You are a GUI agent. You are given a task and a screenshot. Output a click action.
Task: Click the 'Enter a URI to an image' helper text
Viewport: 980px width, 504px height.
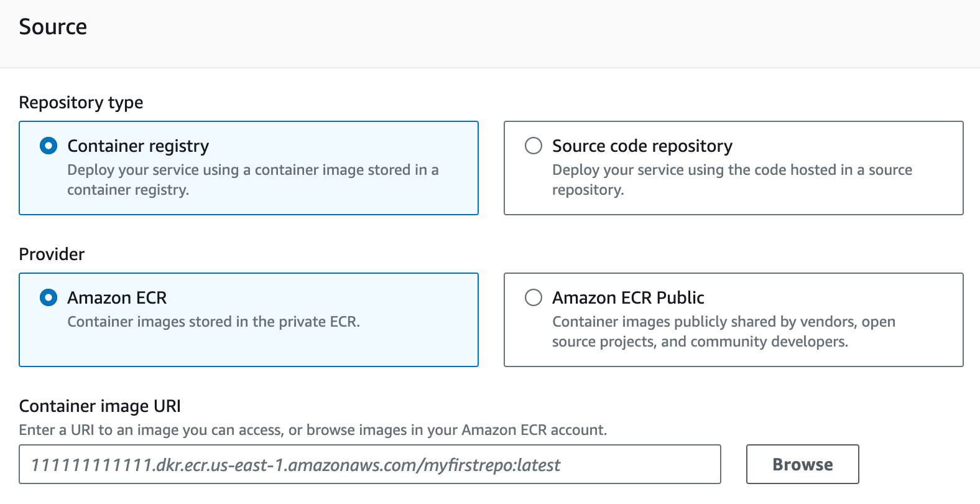(x=313, y=430)
